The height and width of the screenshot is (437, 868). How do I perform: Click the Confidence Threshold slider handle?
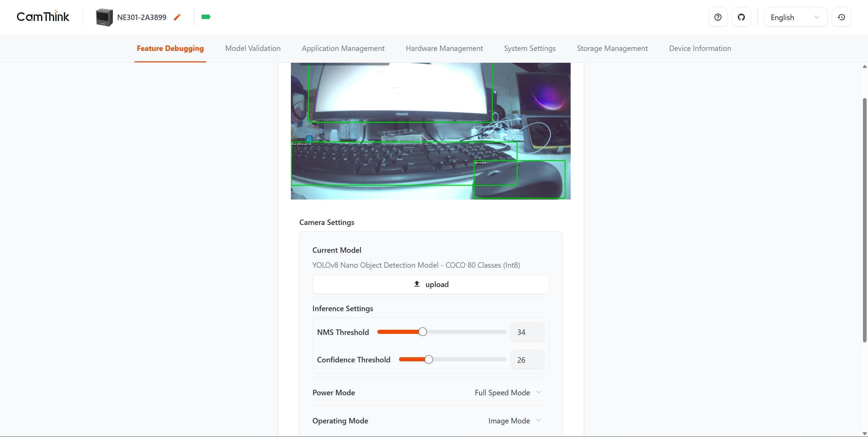[x=429, y=360]
